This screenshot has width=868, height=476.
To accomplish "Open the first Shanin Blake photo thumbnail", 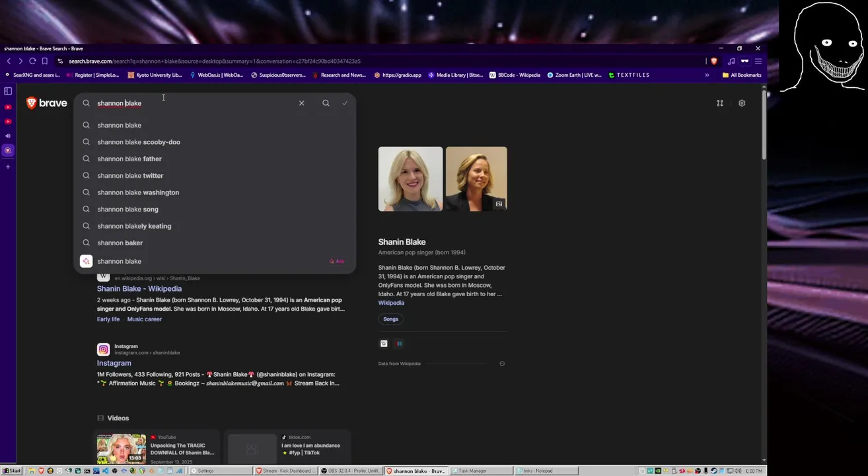I will tap(410, 178).
